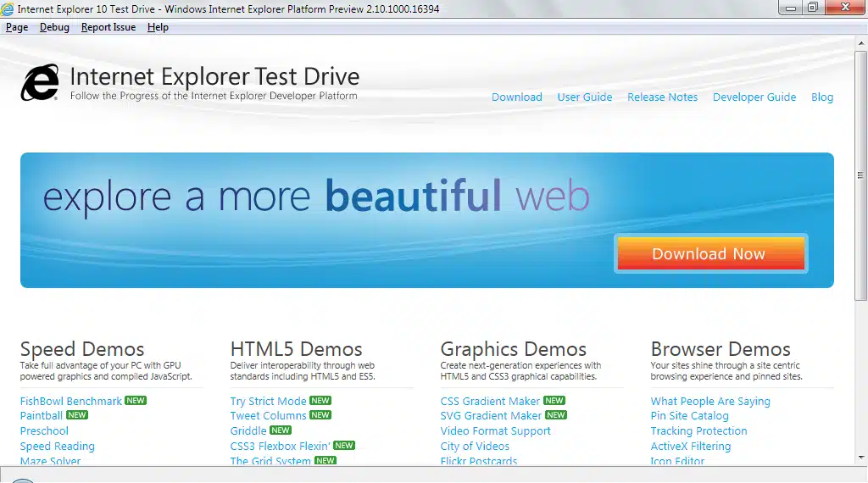Open the Tracking Protection browser demo
Image resolution: width=868 pixels, height=483 pixels.
pyautogui.click(x=698, y=431)
